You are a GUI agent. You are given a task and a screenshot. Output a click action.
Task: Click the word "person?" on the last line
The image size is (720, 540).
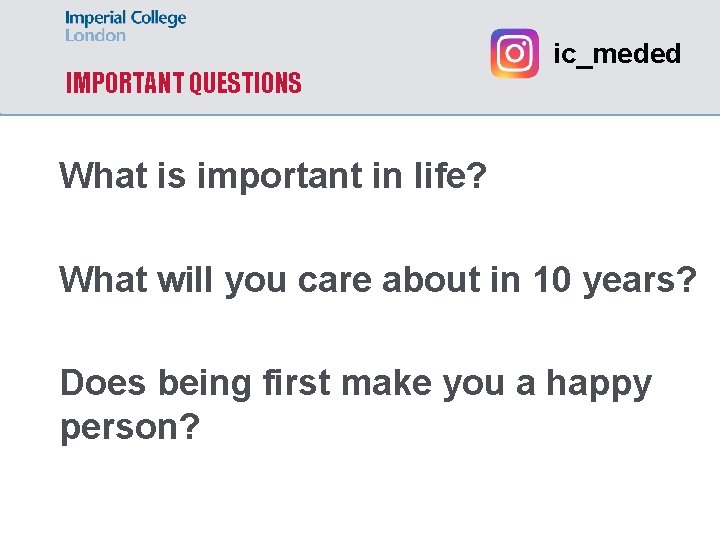[x=130, y=427]
